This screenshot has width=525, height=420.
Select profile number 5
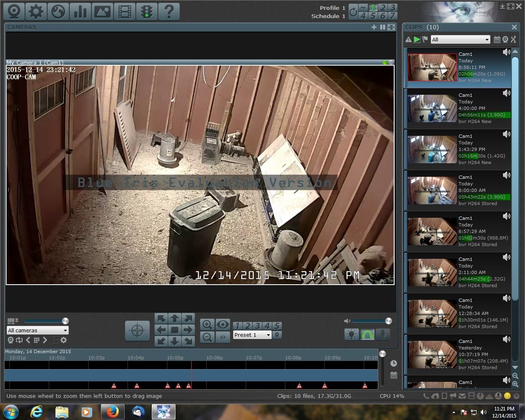tap(373, 16)
